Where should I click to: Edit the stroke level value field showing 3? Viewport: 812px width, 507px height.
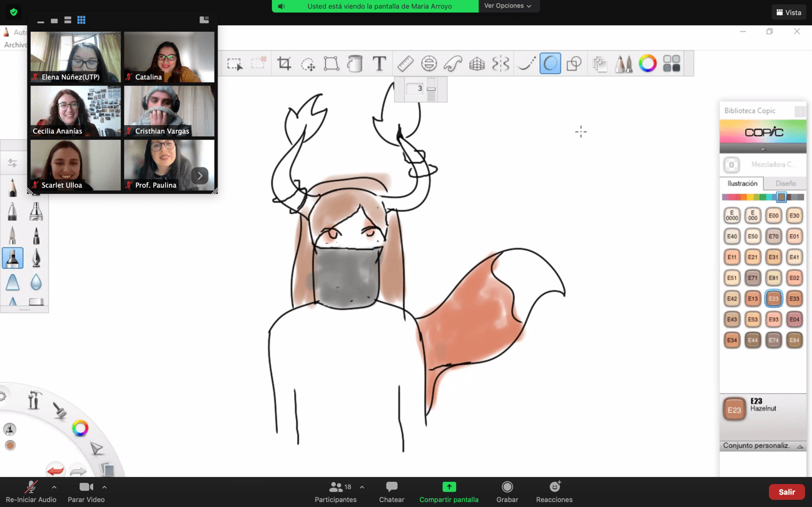tap(415, 89)
